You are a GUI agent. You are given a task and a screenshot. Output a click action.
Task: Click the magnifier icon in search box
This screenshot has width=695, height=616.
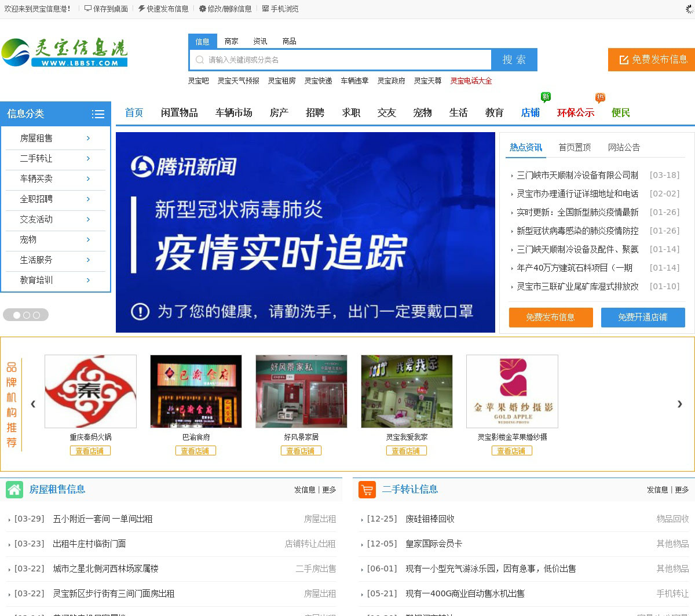point(200,60)
